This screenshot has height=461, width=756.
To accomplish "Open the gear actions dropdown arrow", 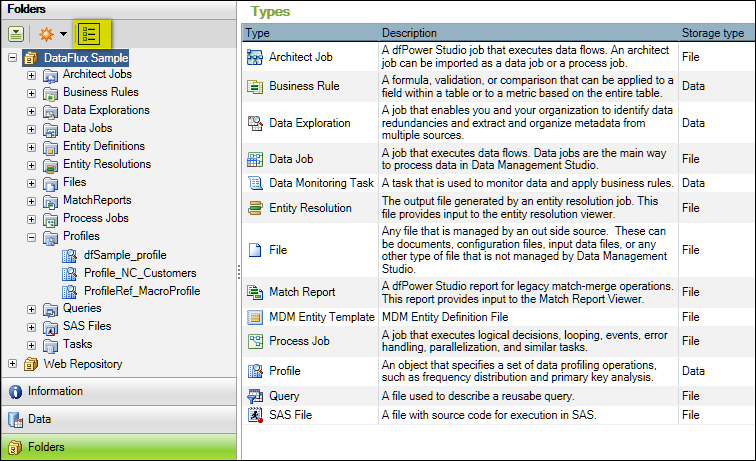I will coord(63,34).
